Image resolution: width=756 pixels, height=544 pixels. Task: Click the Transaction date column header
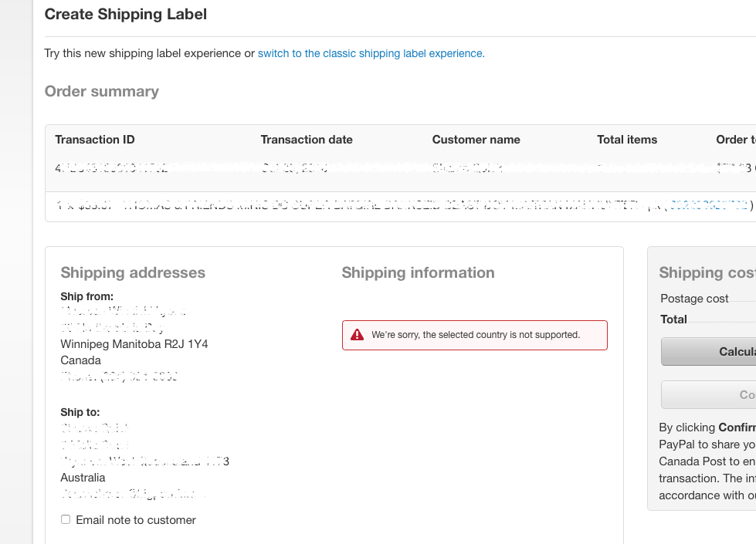tap(307, 140)
